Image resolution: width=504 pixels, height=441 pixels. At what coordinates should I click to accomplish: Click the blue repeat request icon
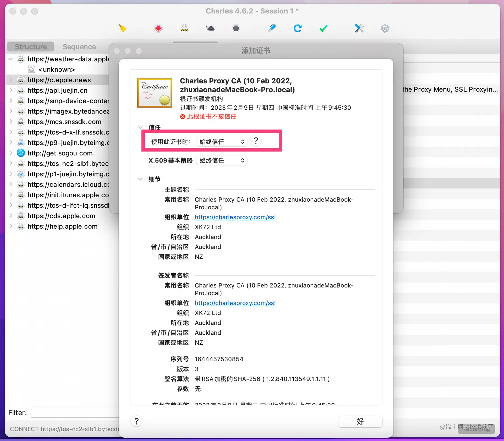(298, 28)
